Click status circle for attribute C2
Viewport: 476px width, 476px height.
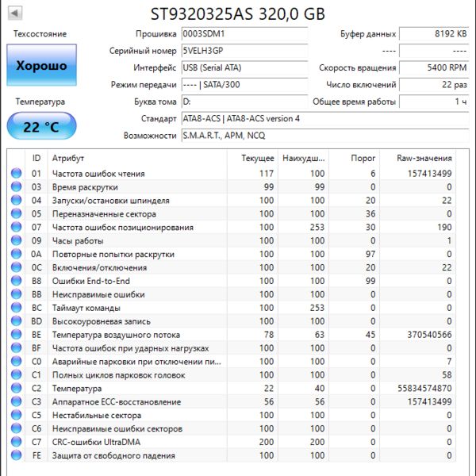[x=17, y=388]
